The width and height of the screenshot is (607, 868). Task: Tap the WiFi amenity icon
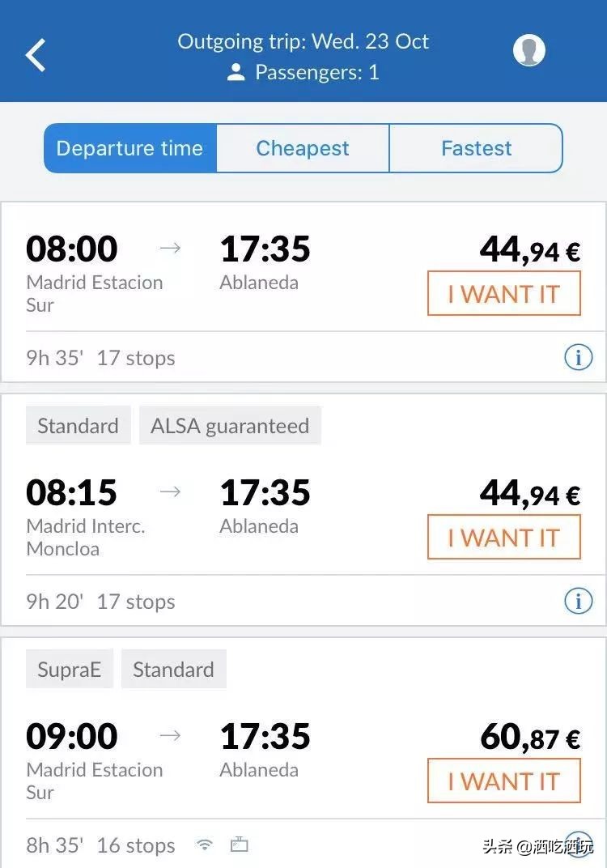point(206,845)
